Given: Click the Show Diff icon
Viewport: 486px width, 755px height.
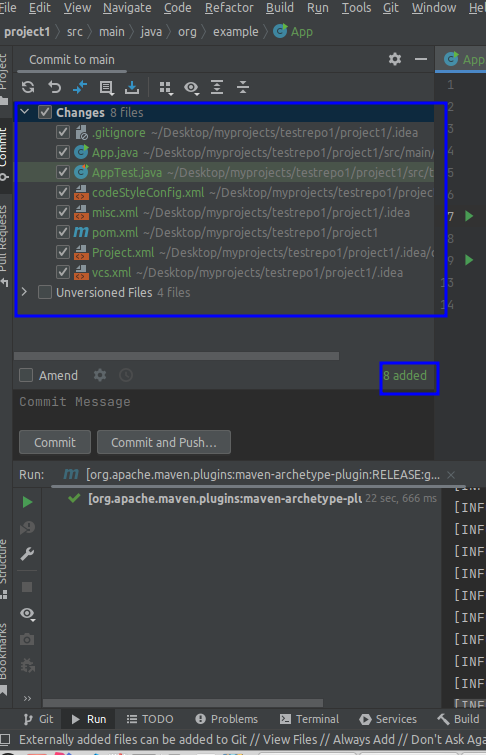Looking at the screenshot, I should point(80,87).
